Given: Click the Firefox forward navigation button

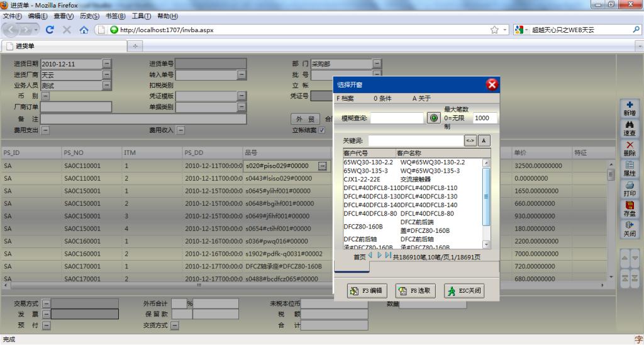Looking at the screenshot, I should [x=26, y=30].
